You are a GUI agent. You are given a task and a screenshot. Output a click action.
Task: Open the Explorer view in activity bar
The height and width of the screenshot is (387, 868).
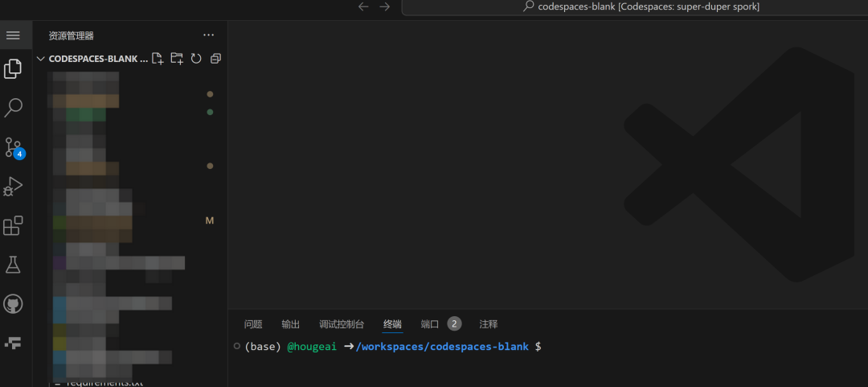click(x=13, y=68)
